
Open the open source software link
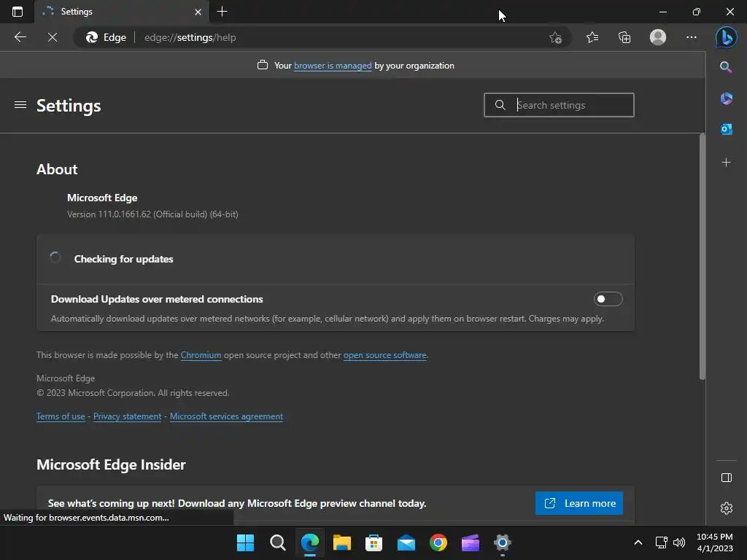point(384,355)
